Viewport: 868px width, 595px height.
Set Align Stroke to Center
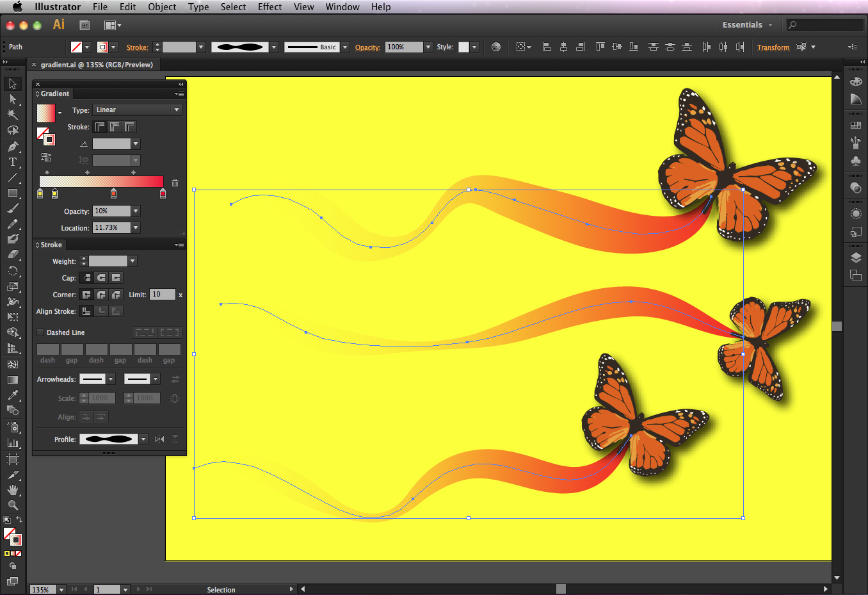86,311
